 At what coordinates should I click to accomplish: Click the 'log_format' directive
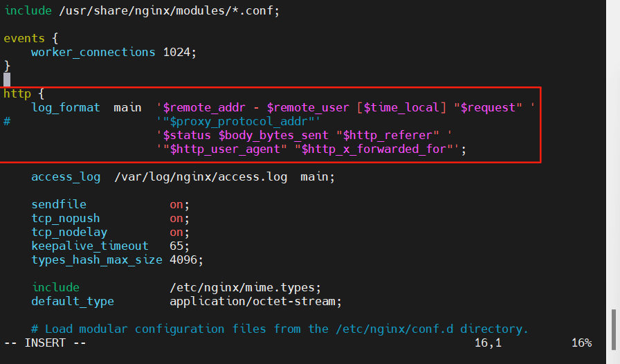66,108
